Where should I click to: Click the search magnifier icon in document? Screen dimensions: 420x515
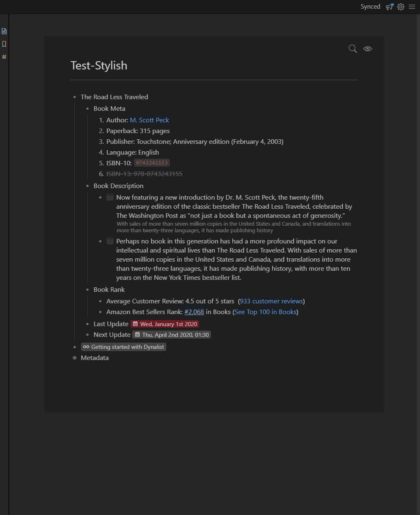353,49
